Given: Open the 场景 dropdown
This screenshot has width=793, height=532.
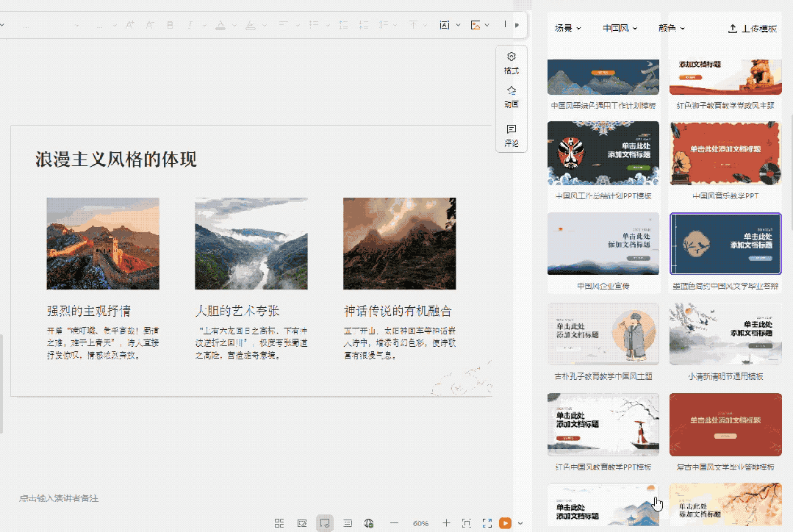Looking at the screenshot, I should (x=567, y=27).
